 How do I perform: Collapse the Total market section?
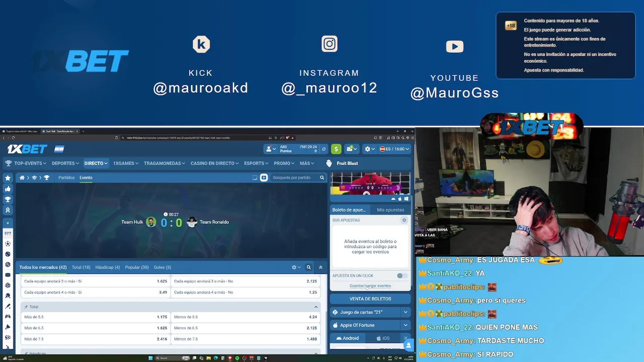(x=316, y=307)
